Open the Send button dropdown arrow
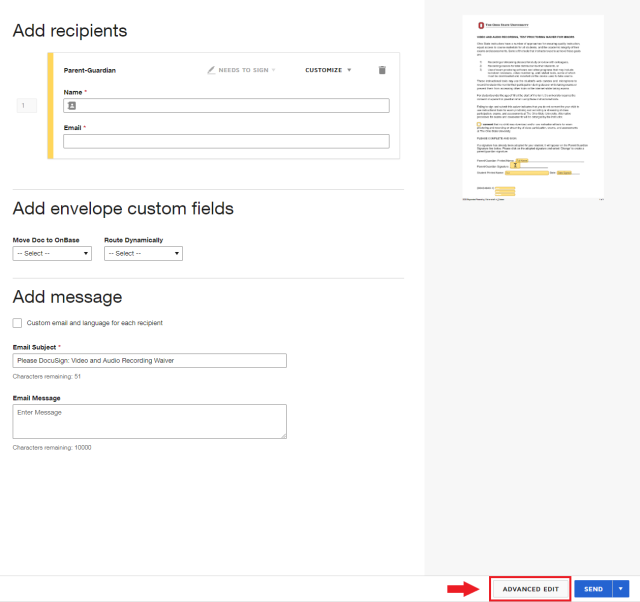The height and width of the screenshot is (602, 640). pos(621,589)
